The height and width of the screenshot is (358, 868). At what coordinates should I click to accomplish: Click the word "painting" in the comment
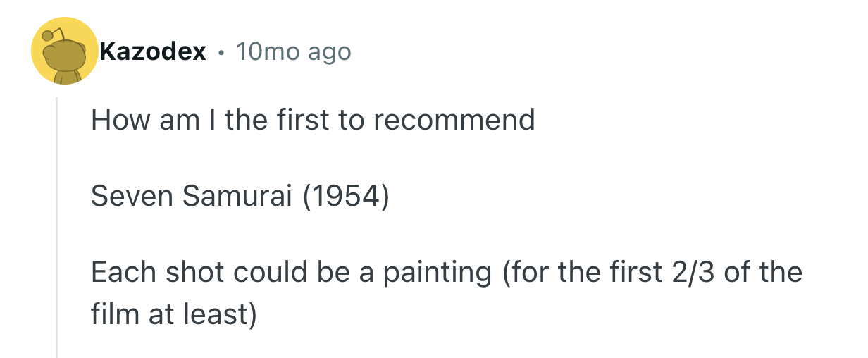coord(437,273)
